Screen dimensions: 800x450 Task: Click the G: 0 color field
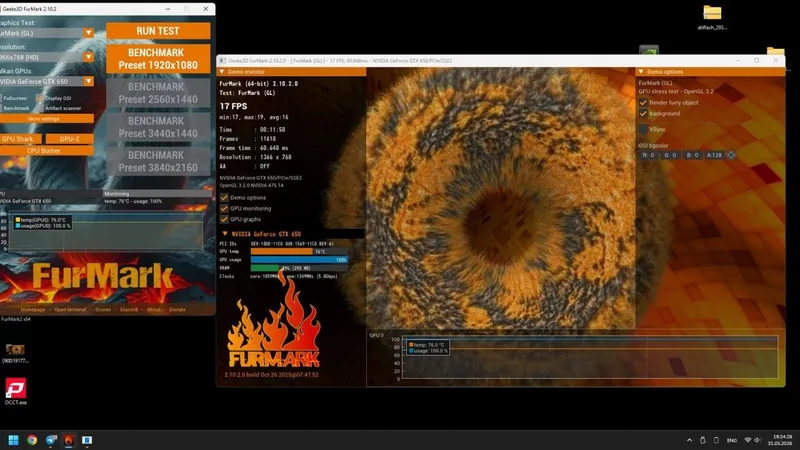(x=670, y=155)
